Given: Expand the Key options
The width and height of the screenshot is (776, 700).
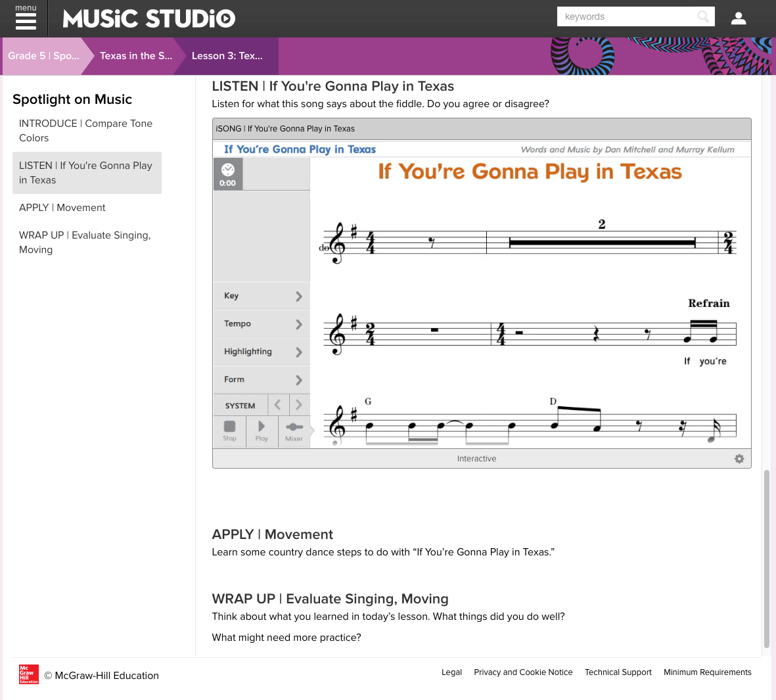Looking at the screenshot, I should pyautogui.click(x=262, y=296).
